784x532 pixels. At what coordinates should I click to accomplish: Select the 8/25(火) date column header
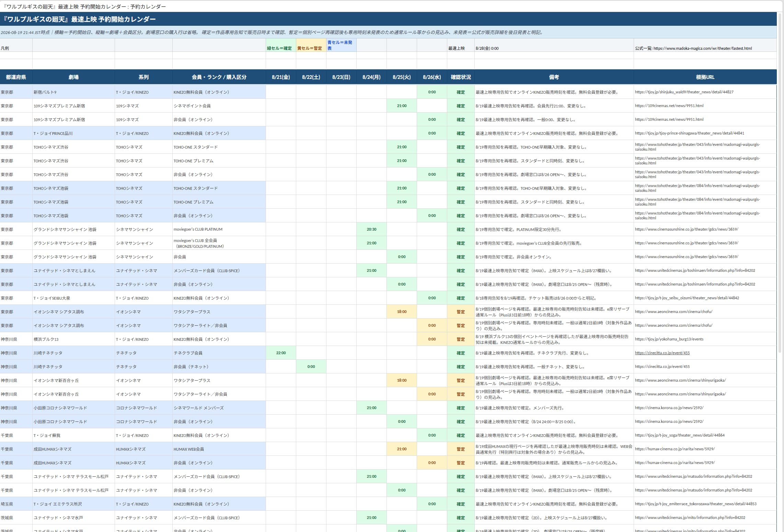point(402,77)
